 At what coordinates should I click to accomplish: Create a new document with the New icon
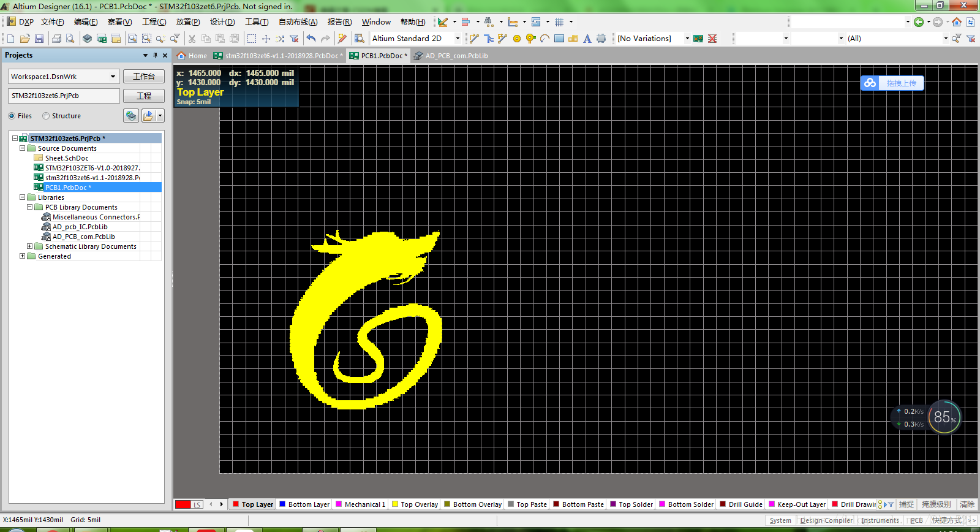10,39
